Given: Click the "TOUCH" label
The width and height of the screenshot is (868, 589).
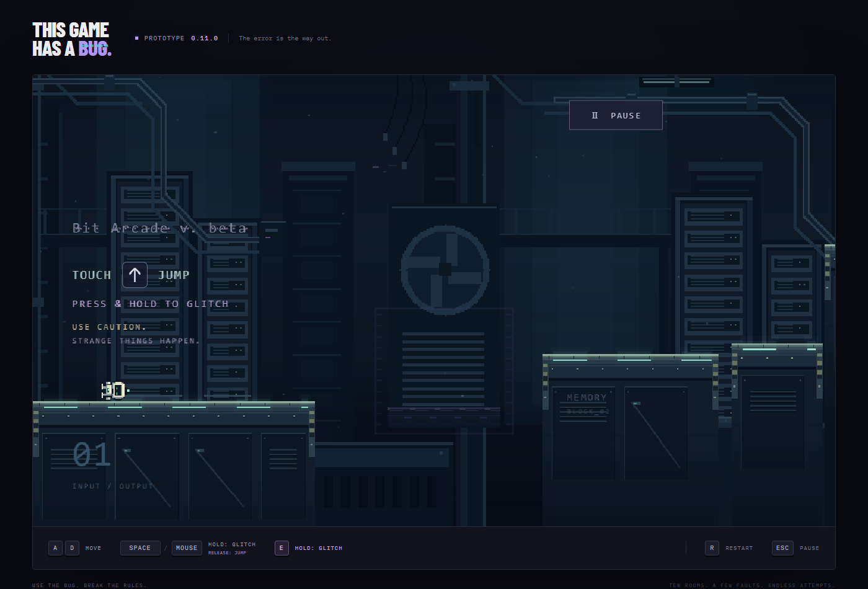Looking at the screenshot, I should [92, 275].
